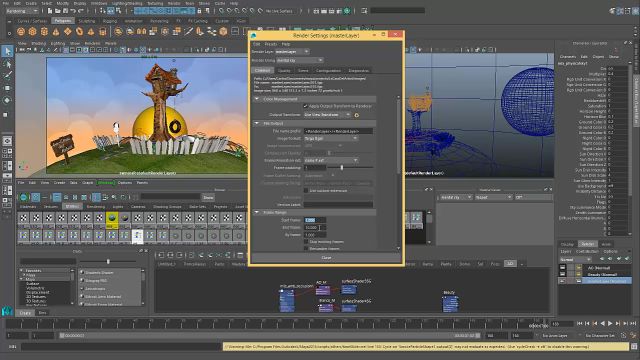Switch to the Quality tab in Render Settings
Screen dimensions: 640x360
pos(284,71)
